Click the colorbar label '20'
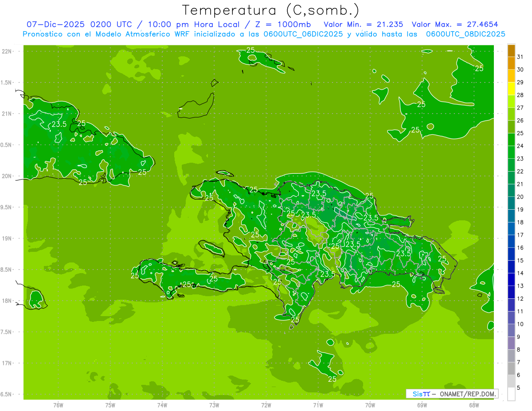Image resolution: width=532 pixels, height=411 pixels. [x=520, y=197]
